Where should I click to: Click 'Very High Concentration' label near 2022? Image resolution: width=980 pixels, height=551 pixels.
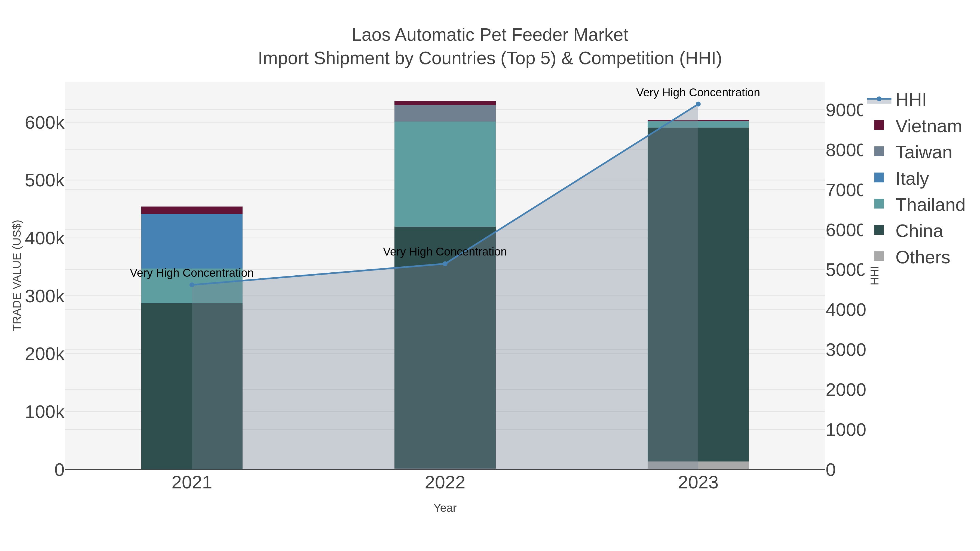click(445, 252)
